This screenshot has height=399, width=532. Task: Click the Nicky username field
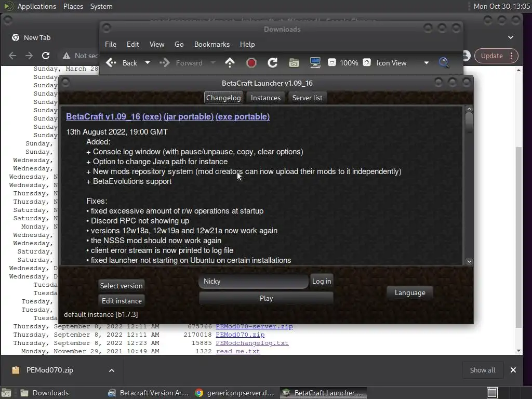tap(254, 281)
